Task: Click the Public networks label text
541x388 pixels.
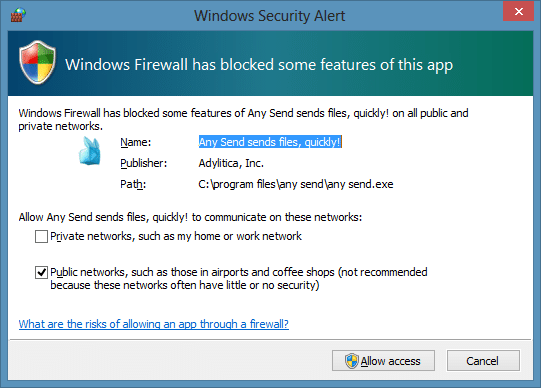Action: pyautogui.click(x=239, y=279)
